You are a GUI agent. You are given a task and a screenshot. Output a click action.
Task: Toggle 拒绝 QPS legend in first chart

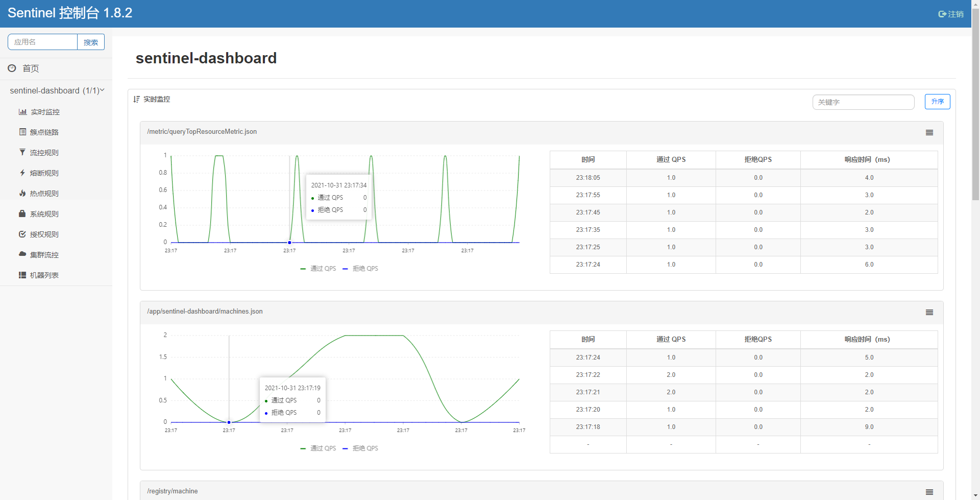click(360, 269)
